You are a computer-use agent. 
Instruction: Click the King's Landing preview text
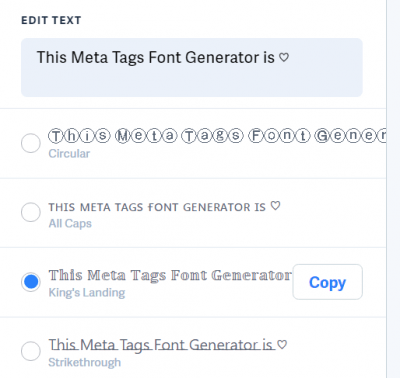[x=170, y=276]
